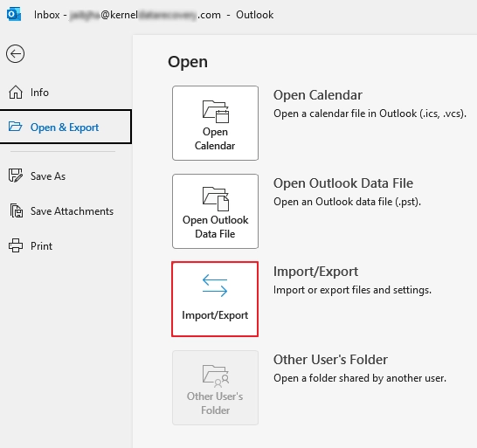Click the Outlook logo in title bar
The width and height of the screenshot is (477, 448).
click(x=14, y=15)
